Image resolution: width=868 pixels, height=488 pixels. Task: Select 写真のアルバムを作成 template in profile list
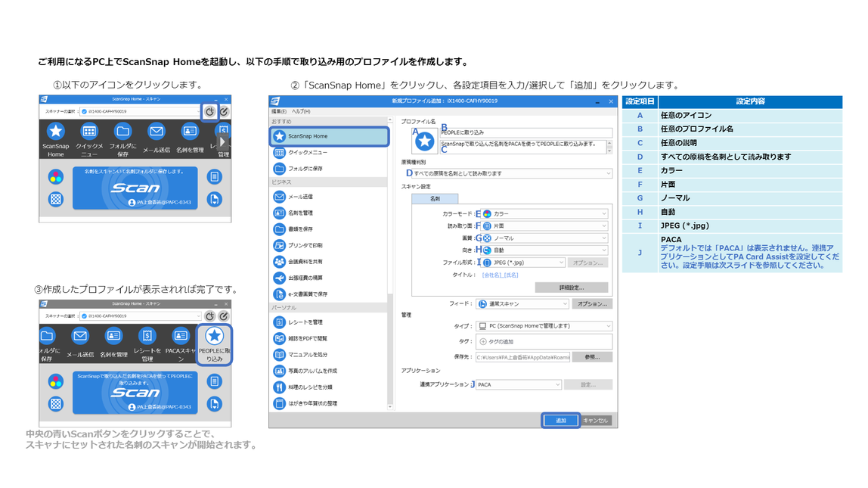(x=330, y=371)
